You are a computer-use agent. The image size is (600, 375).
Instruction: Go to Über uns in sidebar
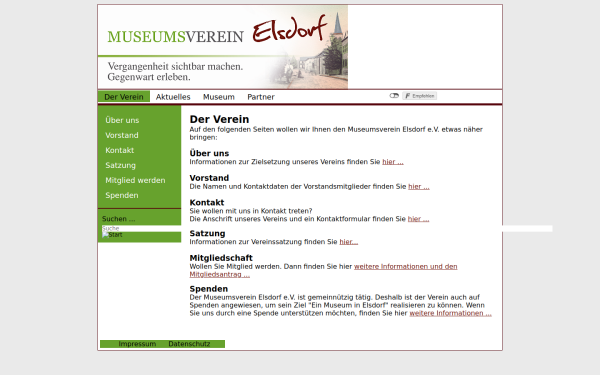coord(122,120)
